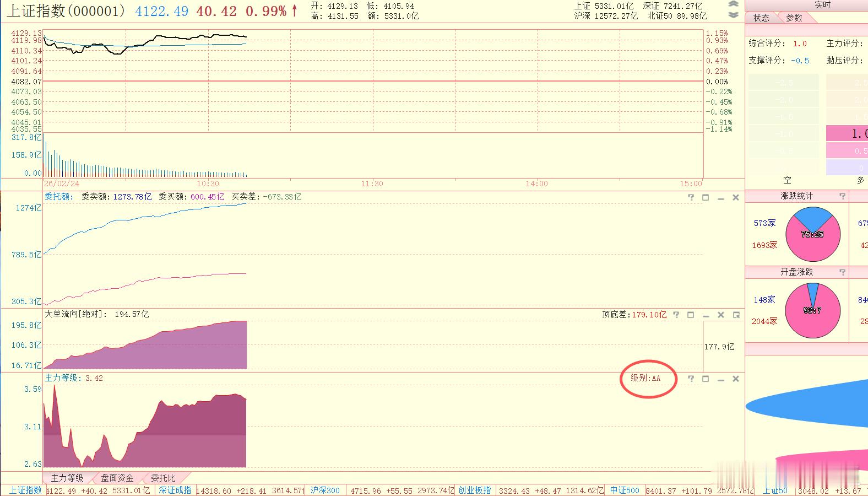868x496 pixels.
Task: Select the 实时 header tab
Action: 822,5
